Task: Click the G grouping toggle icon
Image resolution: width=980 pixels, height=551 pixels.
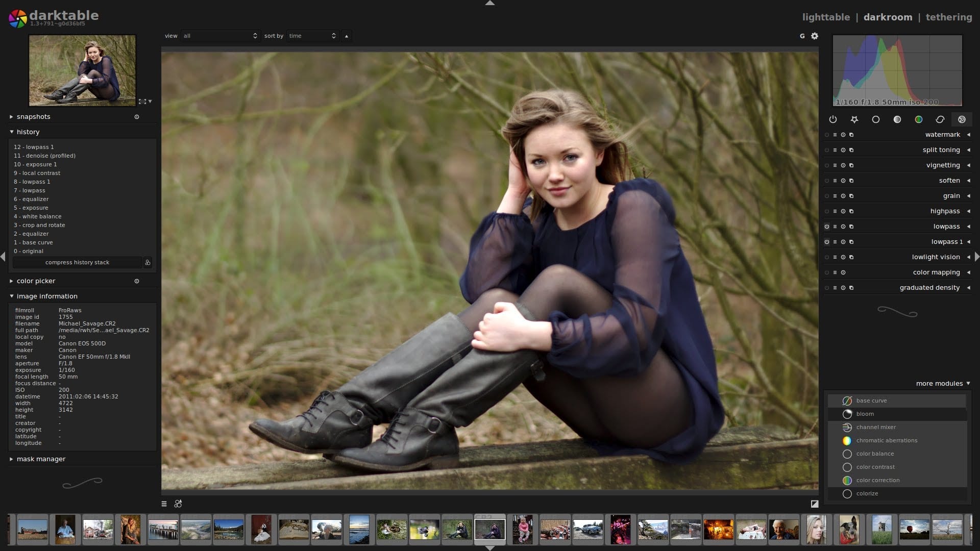Action: coord(802,36)
